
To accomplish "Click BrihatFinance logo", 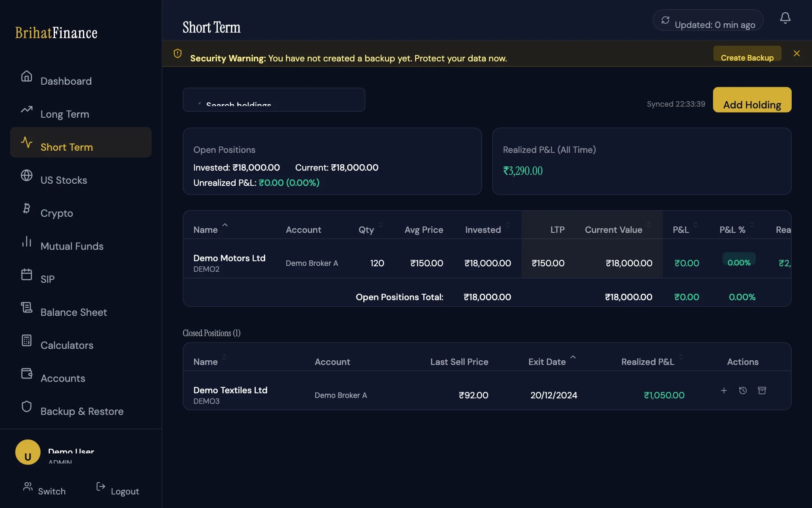I will [56, 33].
